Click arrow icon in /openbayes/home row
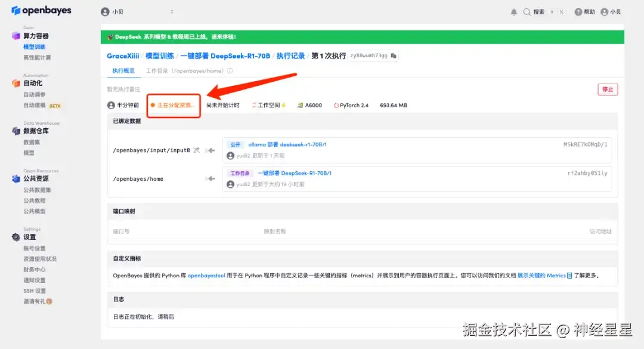Image resolution: width=644 pixels, height=349 pixels. [x=210, y=179]
